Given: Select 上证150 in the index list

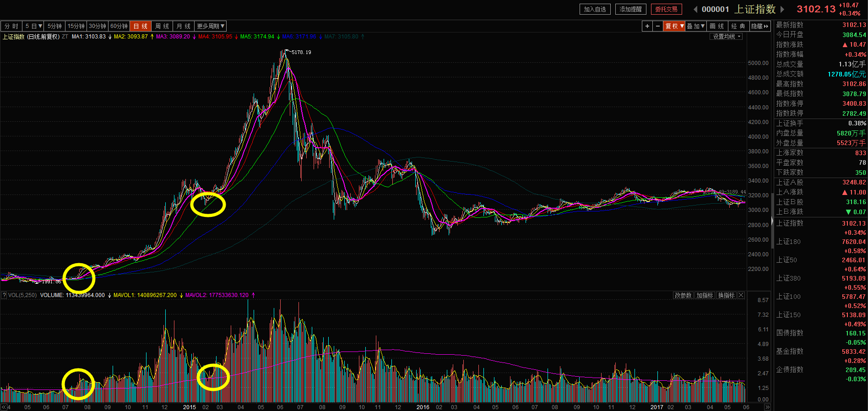Looking at the screenshot, I should [788, 315].
